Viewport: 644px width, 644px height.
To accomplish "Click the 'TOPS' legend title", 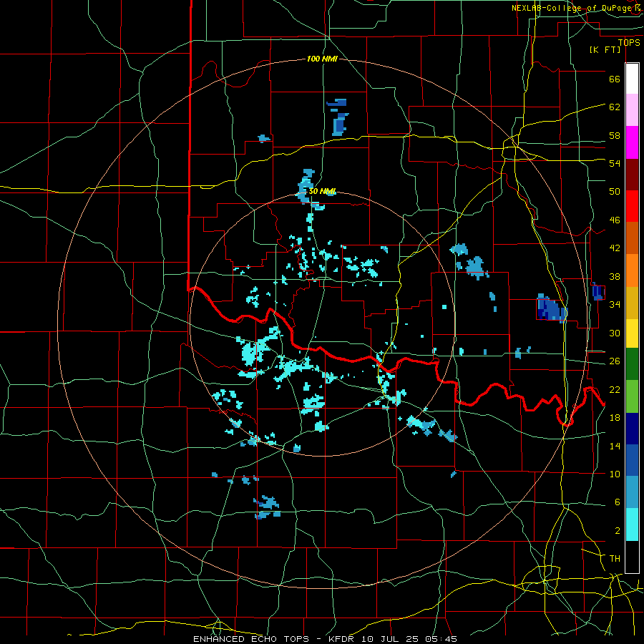I will pos(629,43).
